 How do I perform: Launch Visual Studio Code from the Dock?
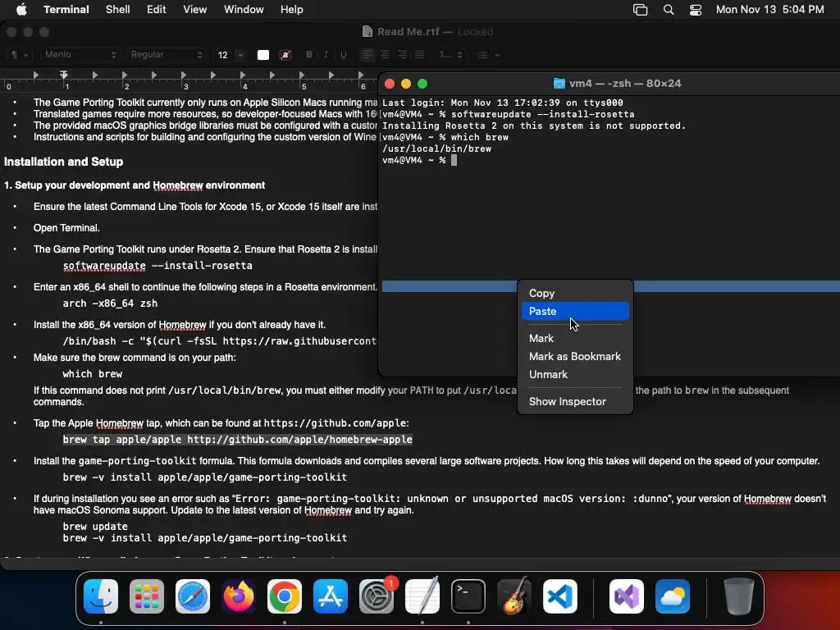click(559, 596)
